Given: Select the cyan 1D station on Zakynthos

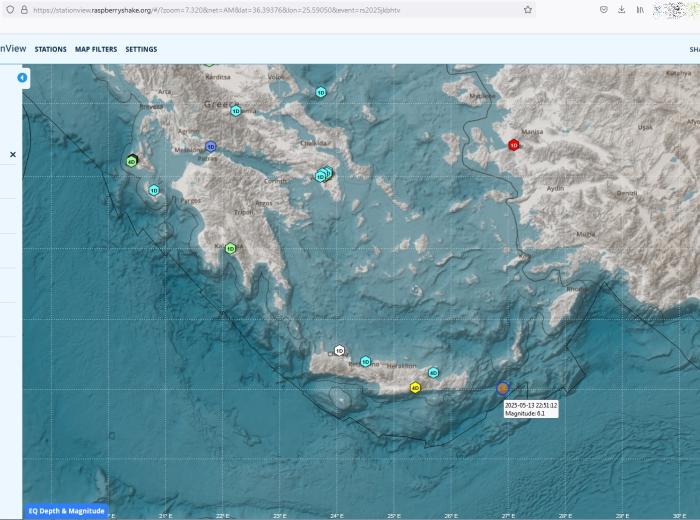Looking at the screenshot, I should click(x=154, y=191).
